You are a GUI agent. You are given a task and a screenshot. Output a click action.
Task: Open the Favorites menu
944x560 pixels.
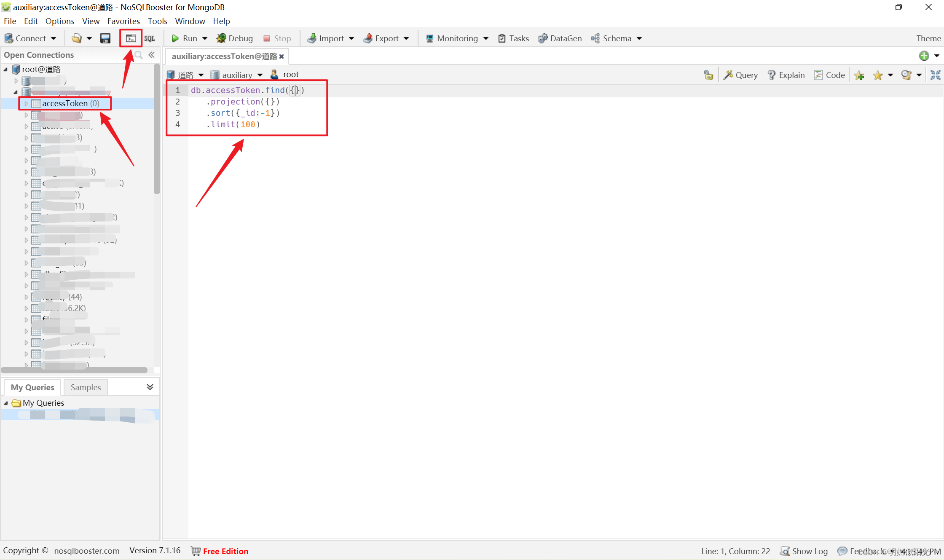click(x=123, y=21)
